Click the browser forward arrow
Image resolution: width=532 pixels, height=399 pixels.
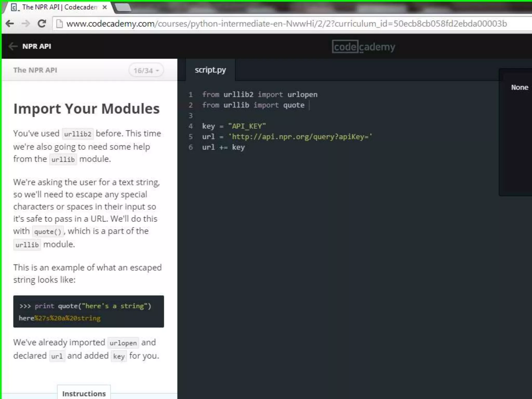[26, 24]
